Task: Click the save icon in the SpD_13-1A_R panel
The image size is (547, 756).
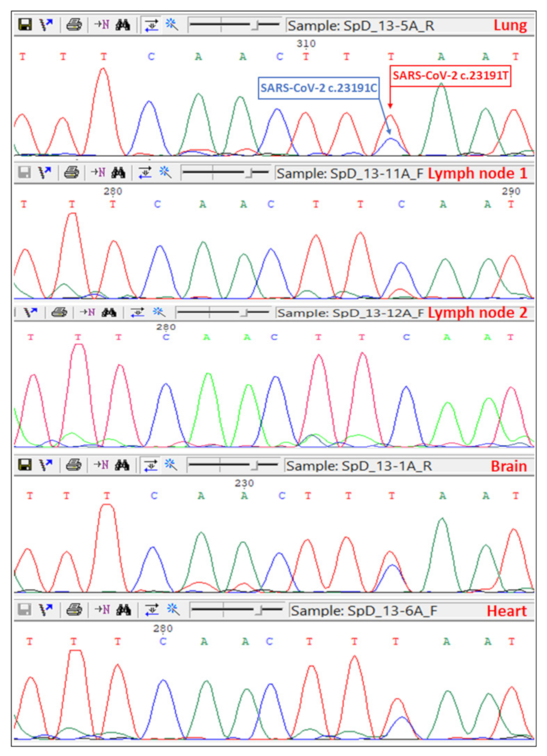Action: (25, 465)
